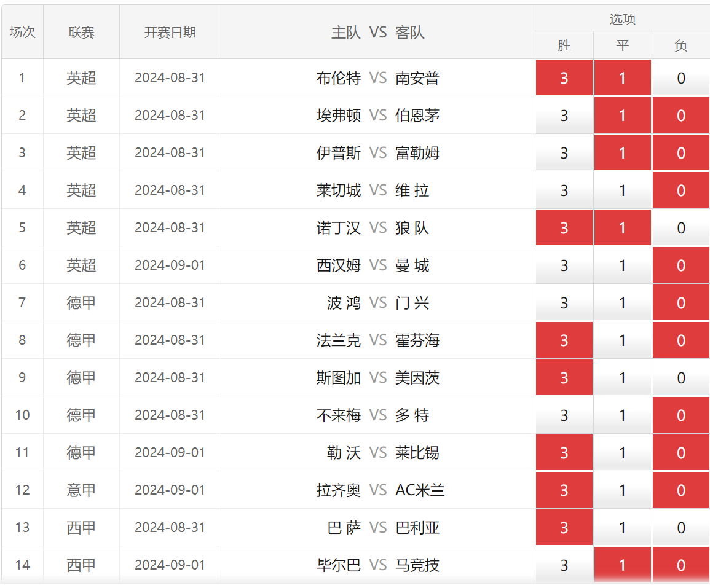Toggle loss option 0 for 西汉姆 vs 曼城
Image resolution: width=710 pixels, height=588 pixels.
(681, 265)
